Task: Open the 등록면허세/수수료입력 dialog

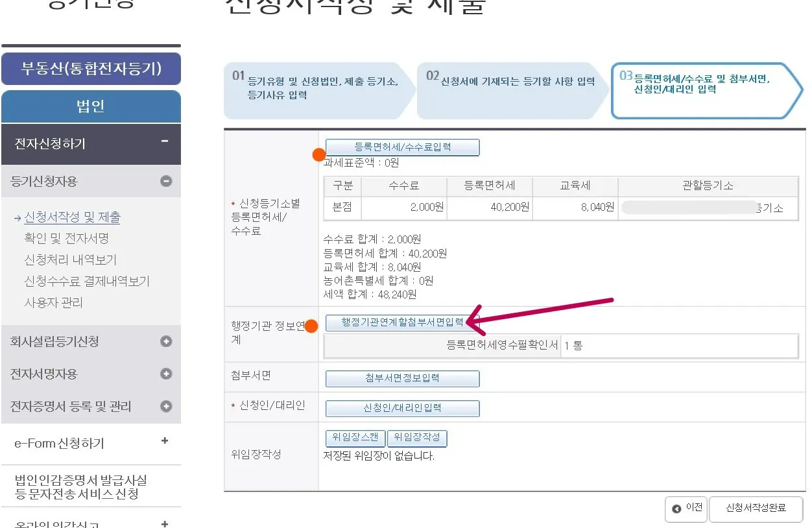Action: point(401,147)
